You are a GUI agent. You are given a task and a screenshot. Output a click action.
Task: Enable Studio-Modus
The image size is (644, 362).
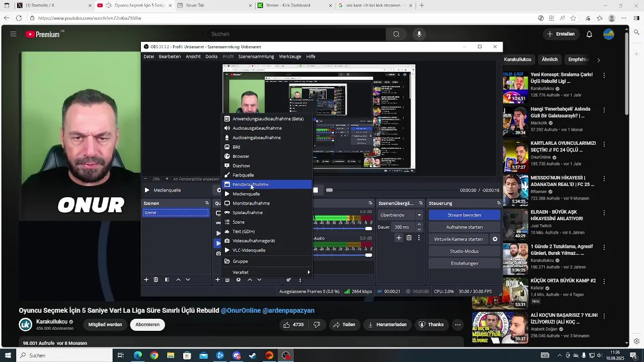point(464,251)
